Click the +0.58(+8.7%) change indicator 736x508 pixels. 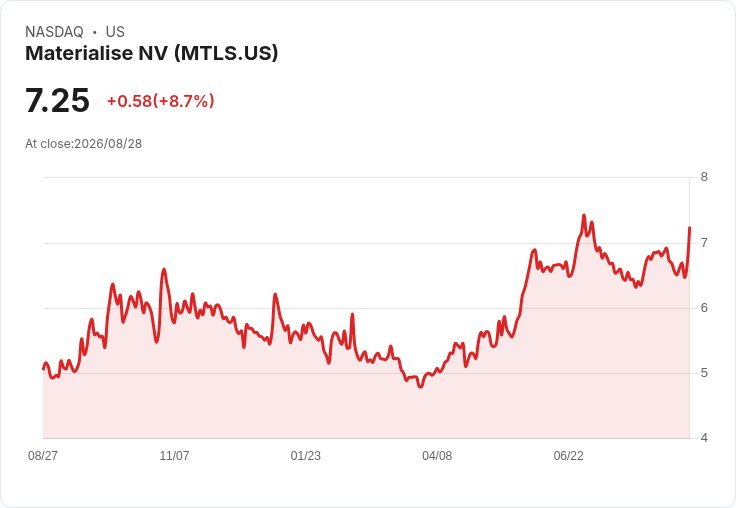point(161,101)
